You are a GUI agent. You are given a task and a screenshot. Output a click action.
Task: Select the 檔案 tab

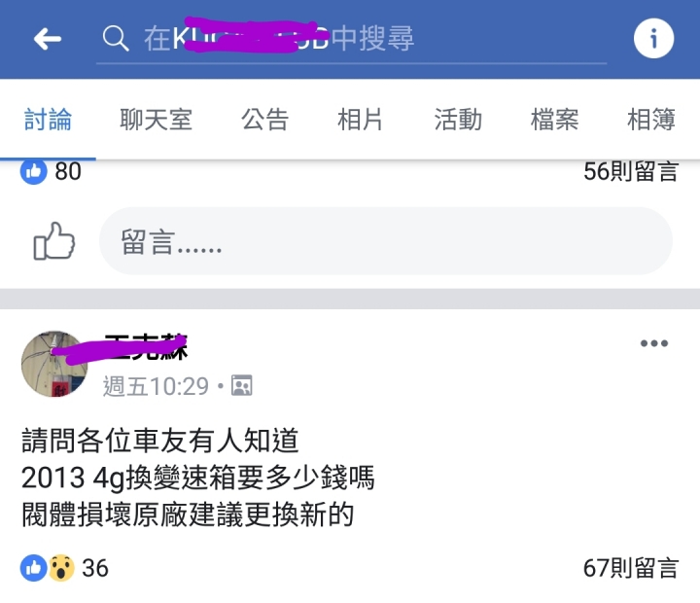tap(554, 120)
